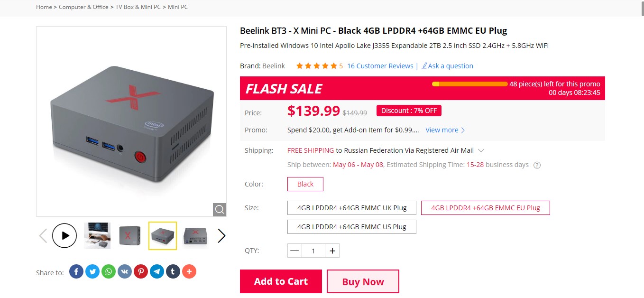Pin product on Pinterest
Viewport: 644px width, 298px height.
coord(141,271)
